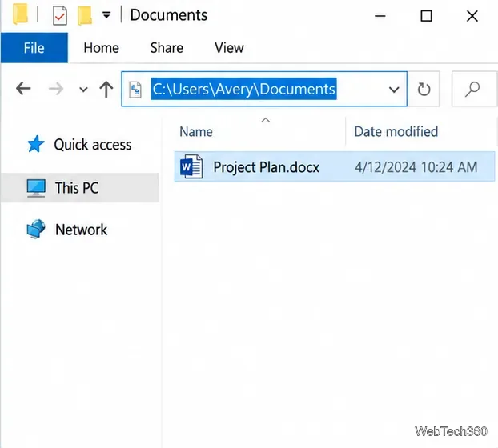Click the date 4/12/2024 10:24 AM

coord(416,167)
